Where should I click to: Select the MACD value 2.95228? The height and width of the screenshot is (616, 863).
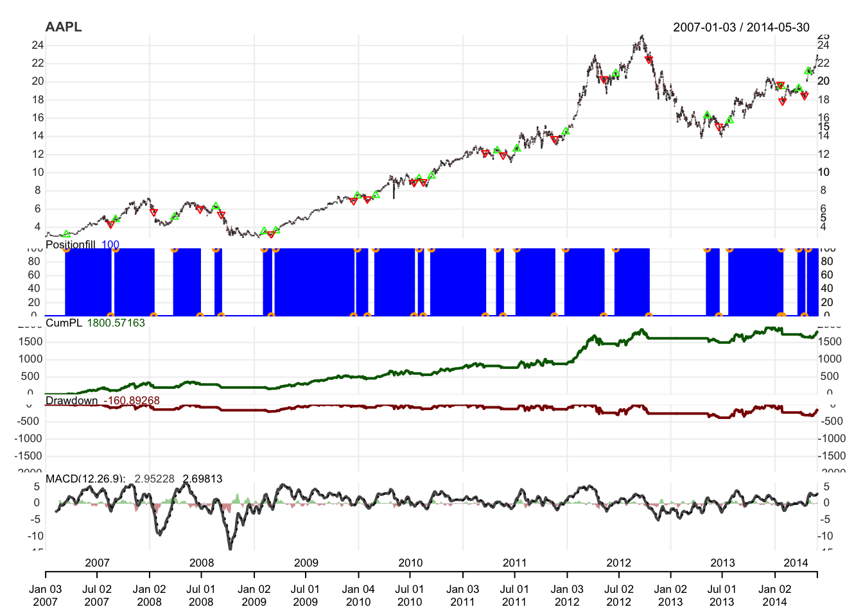[155, 479]
